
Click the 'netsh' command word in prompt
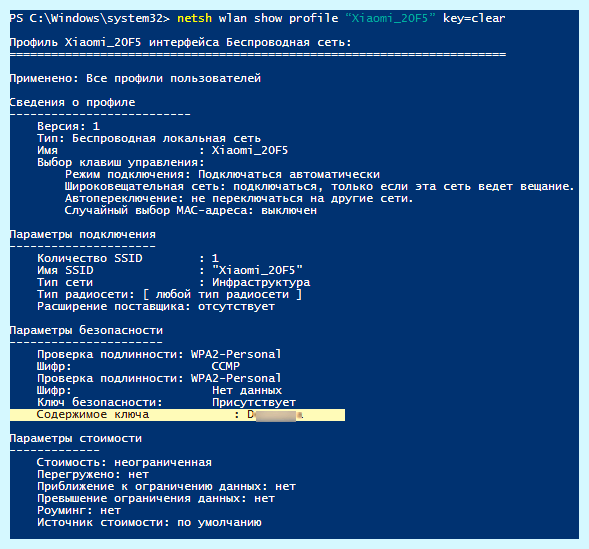pyautogui.click(x=194, y=18)
